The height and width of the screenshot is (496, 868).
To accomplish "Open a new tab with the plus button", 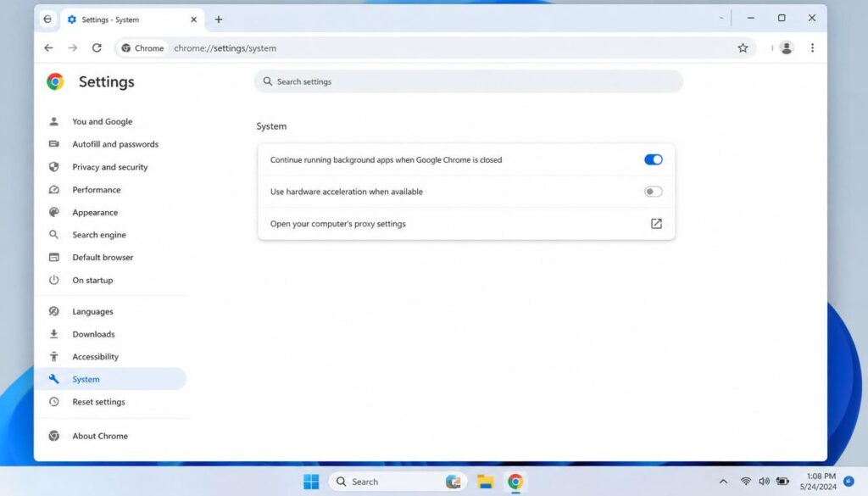I will 219,20.
